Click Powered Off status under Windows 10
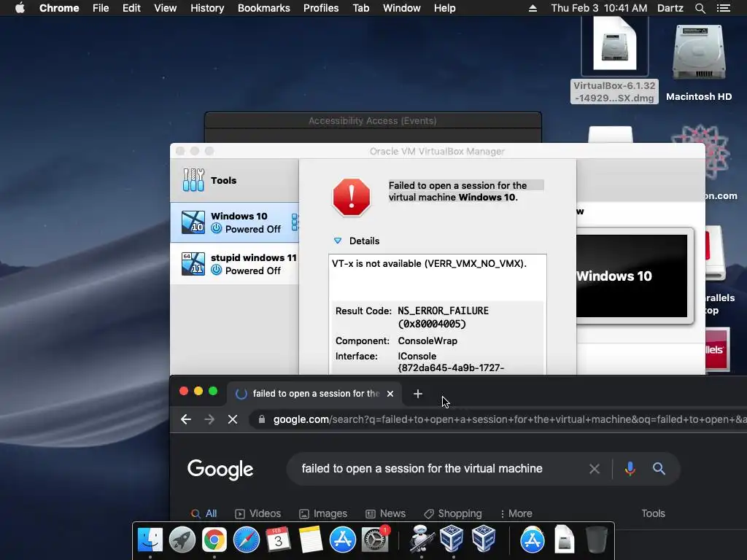This screenshot has height=560, width=747. click(252, 229)
